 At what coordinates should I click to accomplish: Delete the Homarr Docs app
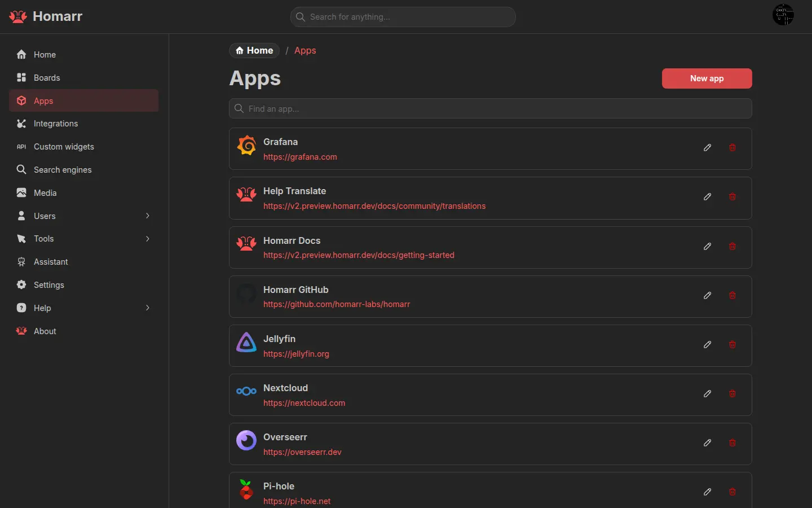pyautogui.click(x=732, y=247)
